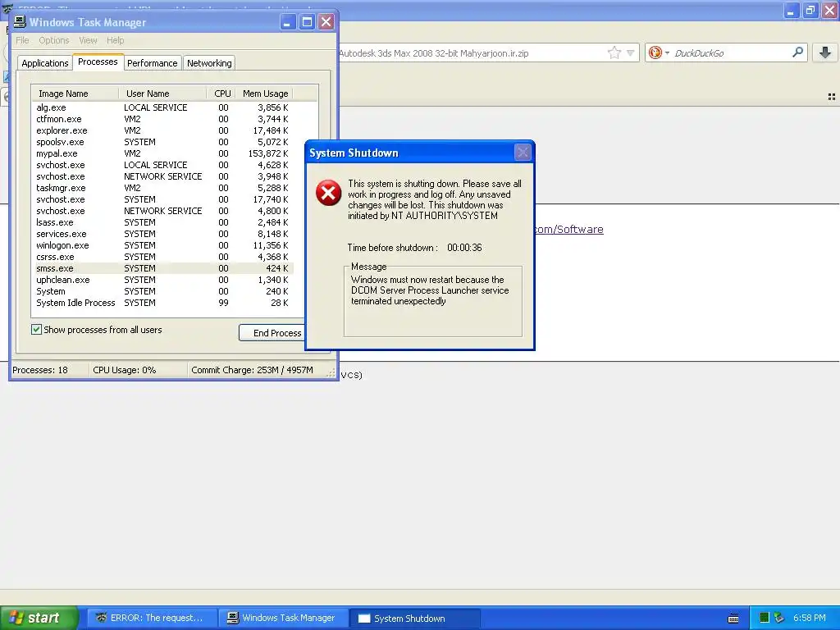The width and height of the screenshot is (840, 630).
Task: Click the End Process button
Action: 272,333
